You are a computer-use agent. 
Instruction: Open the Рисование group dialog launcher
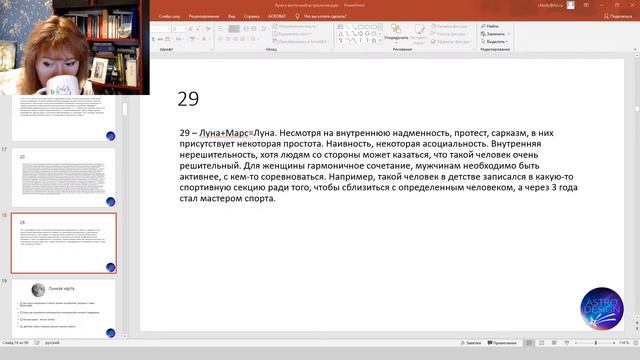(x=474, y=49)
